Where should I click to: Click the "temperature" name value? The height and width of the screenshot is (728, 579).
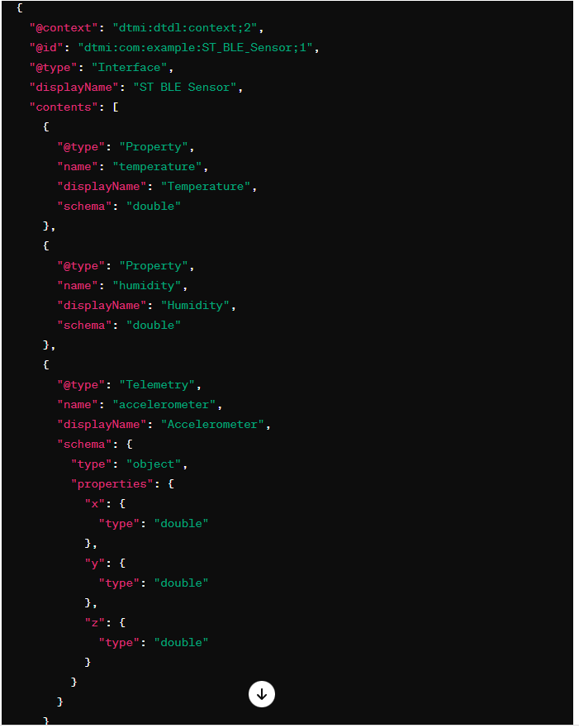tap(157, 167)
